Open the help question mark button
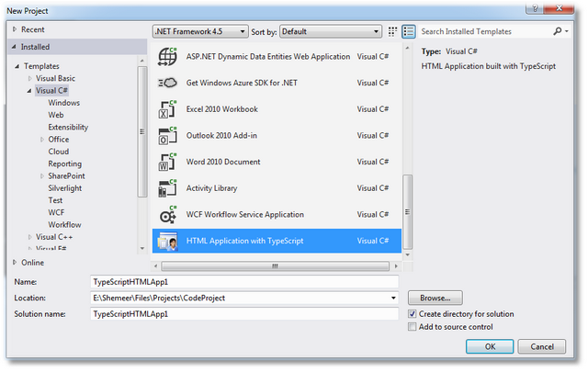This screenshot has height=372, width=588. coord(535,8)
